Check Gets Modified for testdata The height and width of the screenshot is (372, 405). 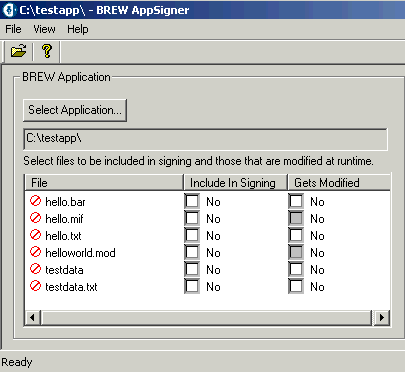point(296,269)
